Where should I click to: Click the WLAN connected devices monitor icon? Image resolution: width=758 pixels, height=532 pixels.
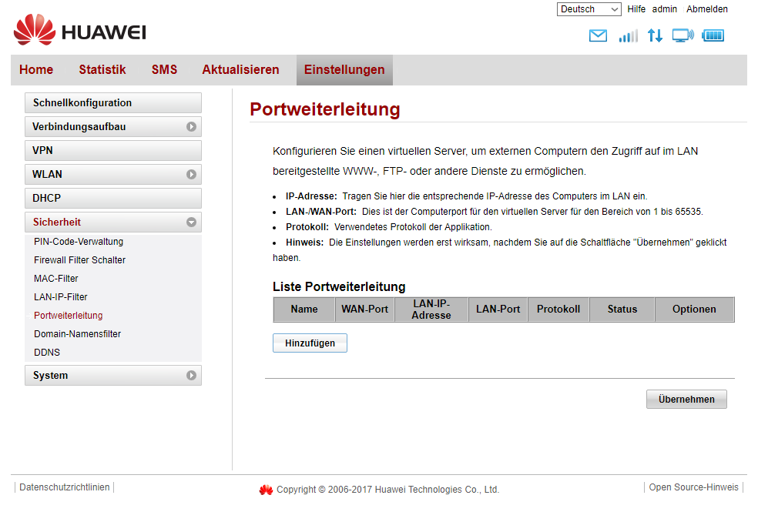(x=683, y=35)
